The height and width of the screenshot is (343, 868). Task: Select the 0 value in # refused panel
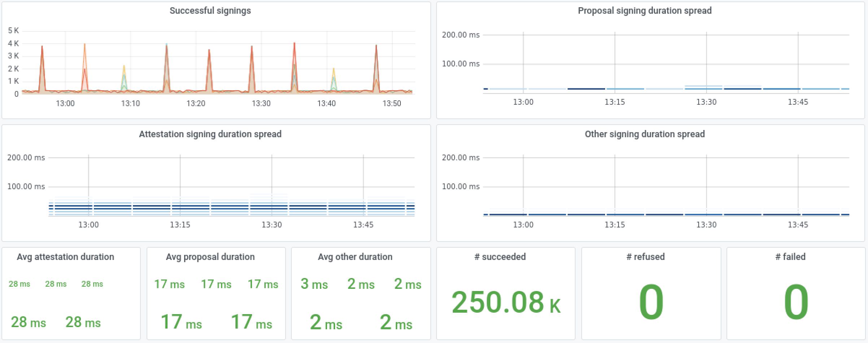tap(651, 302)
